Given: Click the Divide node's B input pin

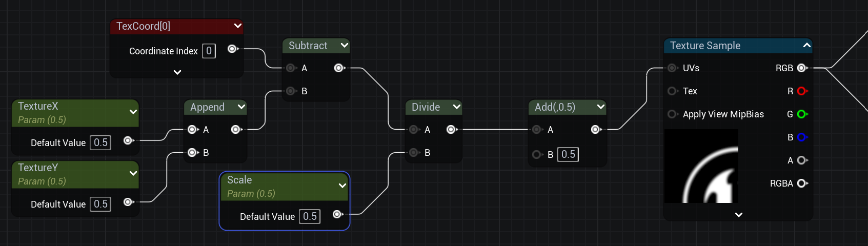Looking at the screenshot, I should point(414,152).
